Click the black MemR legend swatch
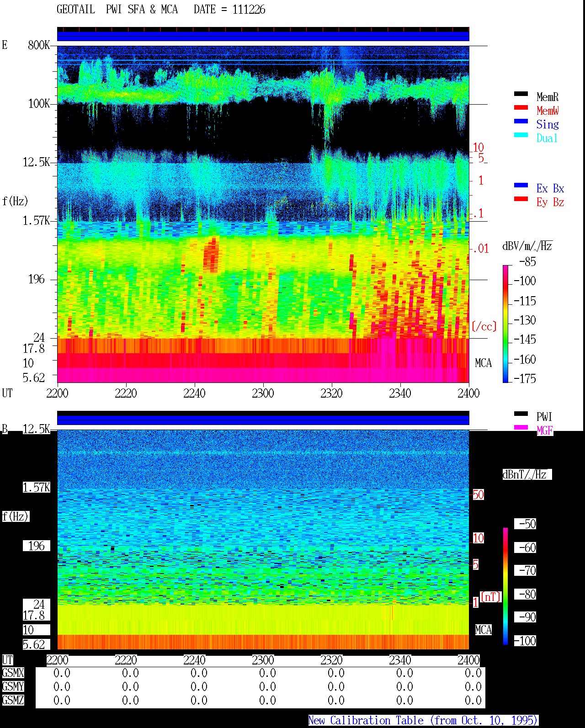585x728 pixels. tap(521, 94)
